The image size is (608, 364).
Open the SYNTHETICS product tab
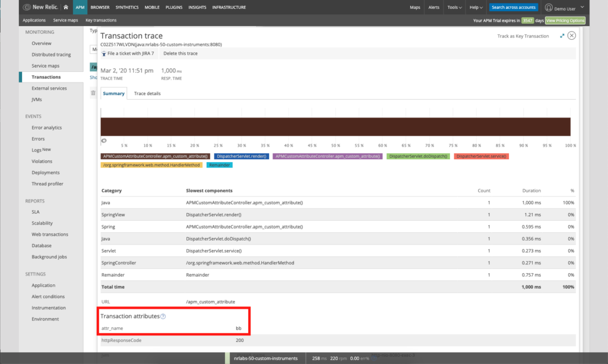[x=127, y=7]
